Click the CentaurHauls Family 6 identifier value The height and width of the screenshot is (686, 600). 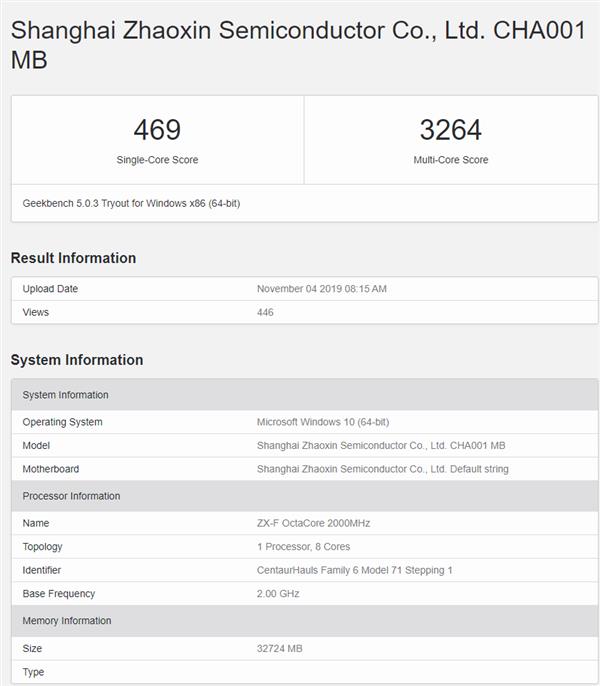coord(354,570)
